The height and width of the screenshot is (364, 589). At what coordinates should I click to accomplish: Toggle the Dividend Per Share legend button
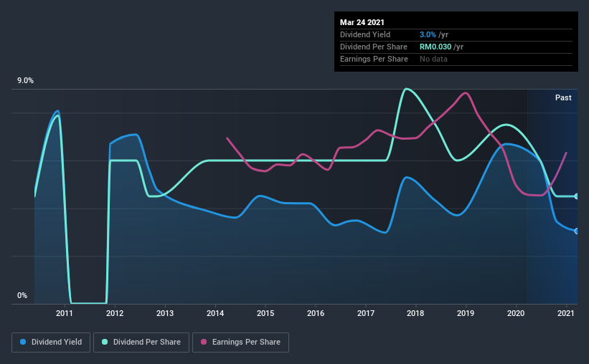(141, 343)
